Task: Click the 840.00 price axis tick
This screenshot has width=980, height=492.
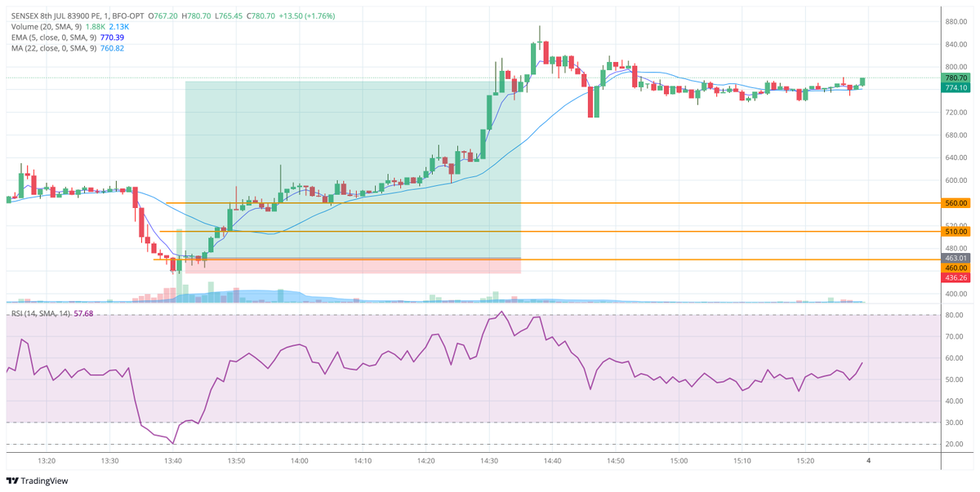Action: [x=956, y=44]
